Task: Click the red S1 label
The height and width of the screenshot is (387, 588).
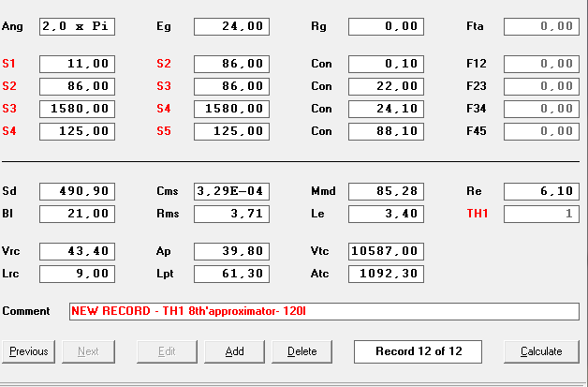Action: [9, 64]
